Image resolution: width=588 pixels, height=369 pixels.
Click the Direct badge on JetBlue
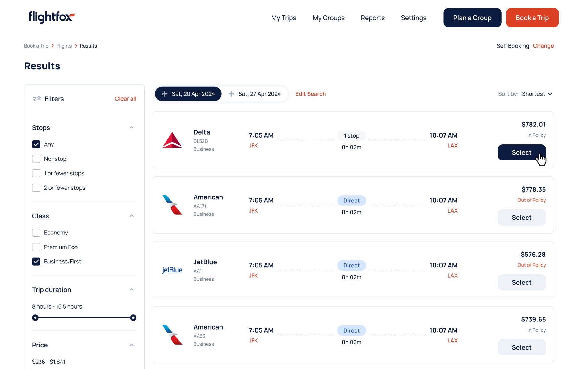(x=351, y=265)
